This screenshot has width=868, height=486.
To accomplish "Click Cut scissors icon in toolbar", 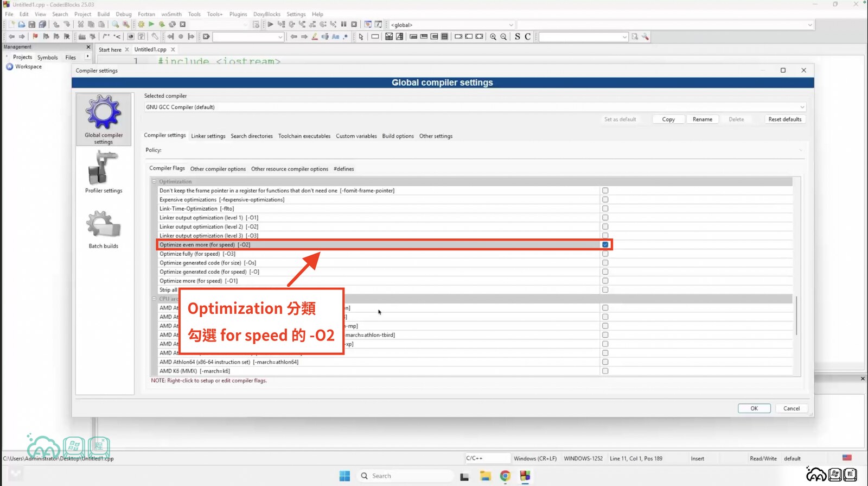I will tap(81, 24).
